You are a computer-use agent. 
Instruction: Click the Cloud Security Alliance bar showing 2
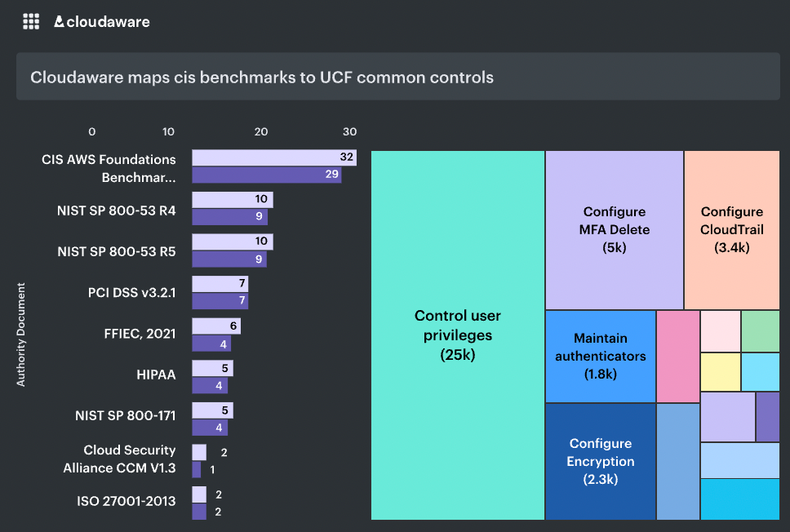(x=199, y=452)
